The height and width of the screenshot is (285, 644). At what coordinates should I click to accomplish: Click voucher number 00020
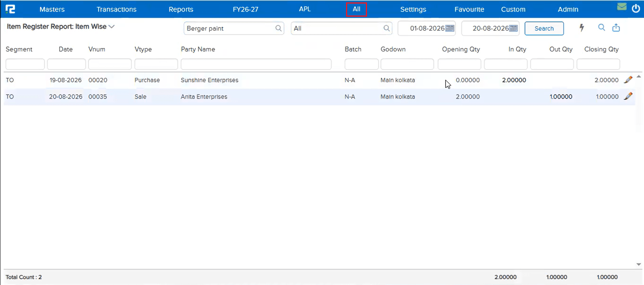98,80
